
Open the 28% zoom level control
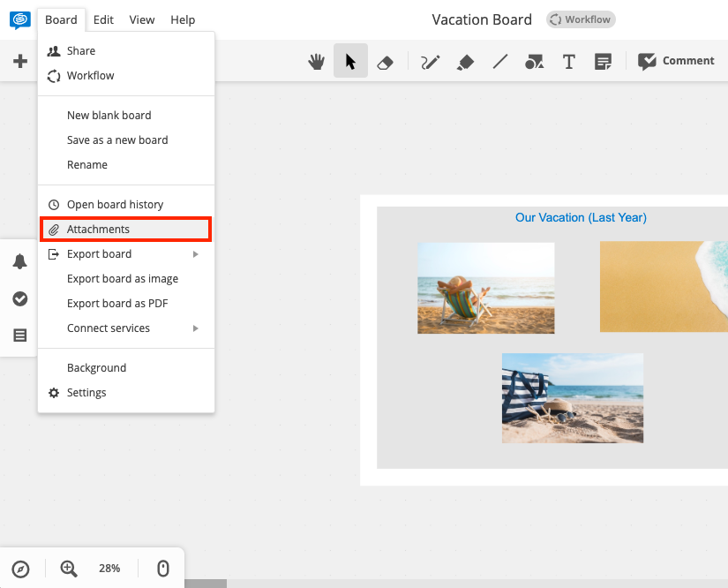coord(109,568)
